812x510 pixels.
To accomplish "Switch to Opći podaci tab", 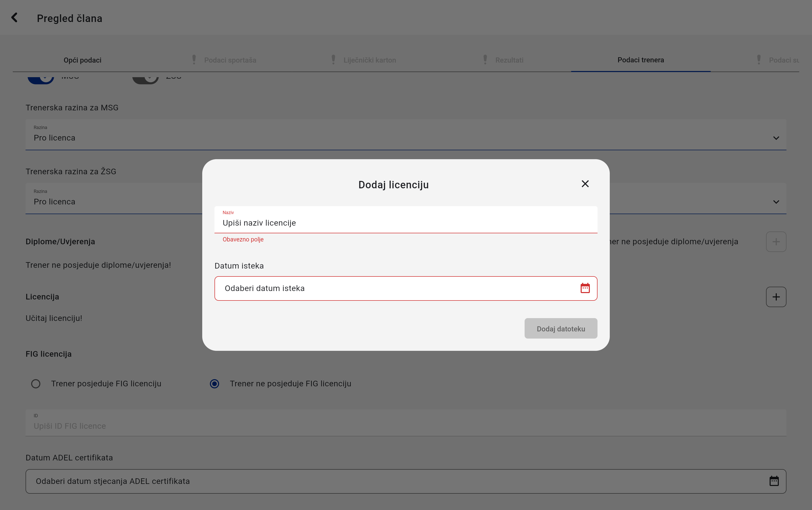I will point(82,60).
